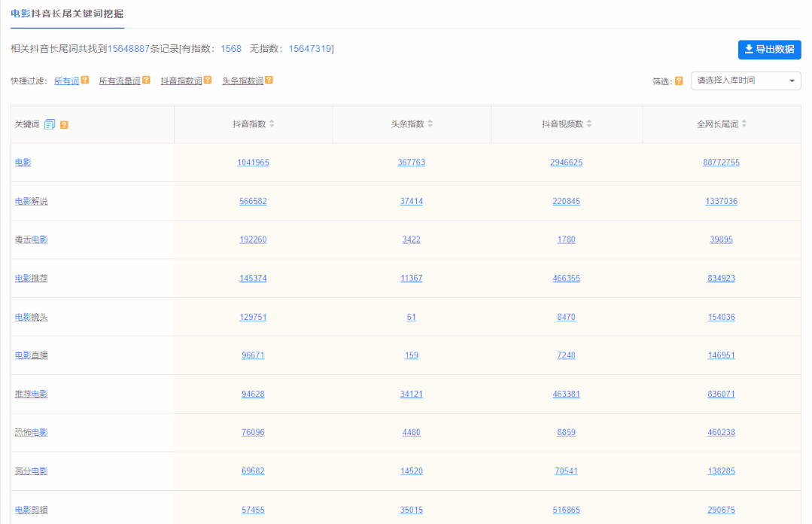Image resolution: width=812 pixels, height=524 pixels.
Task: Open the 高分电影 keyword link
Action: [31, 471]
